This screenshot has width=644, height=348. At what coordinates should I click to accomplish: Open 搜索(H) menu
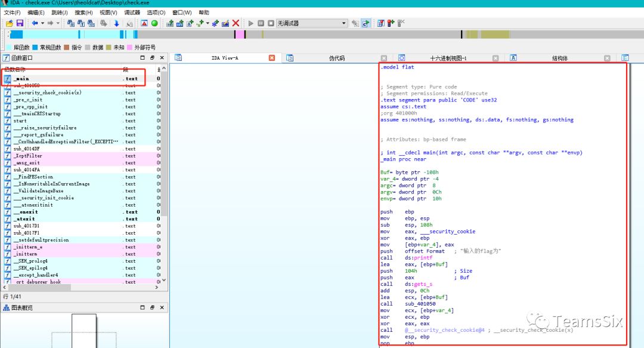point(83,13)
